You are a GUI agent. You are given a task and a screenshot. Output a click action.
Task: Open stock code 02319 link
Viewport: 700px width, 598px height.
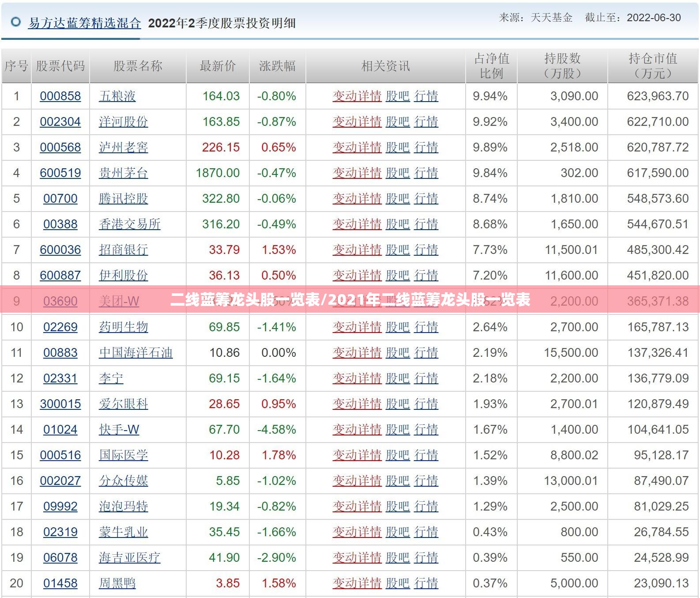[x=60, y=532]
